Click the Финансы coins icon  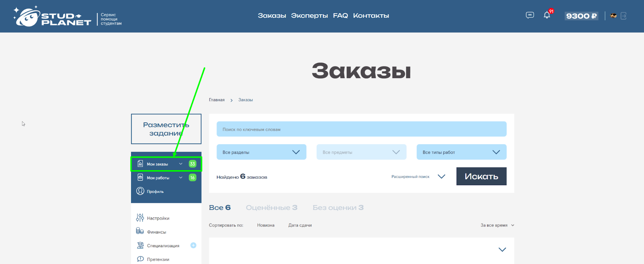(x=140, y=231)
